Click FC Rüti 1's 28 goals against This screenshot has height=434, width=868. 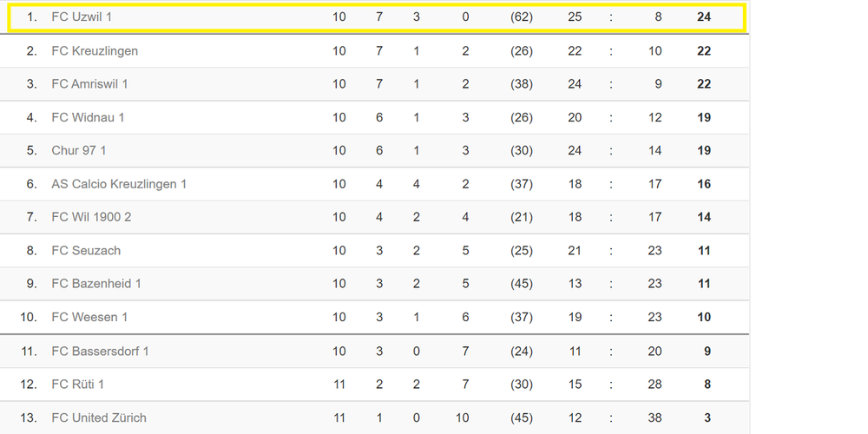coord(654,385)
